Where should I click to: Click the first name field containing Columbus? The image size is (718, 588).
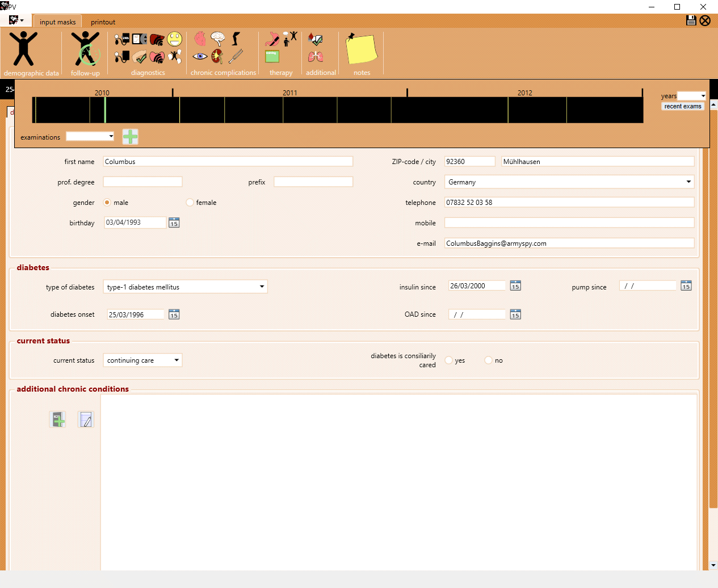228,161
